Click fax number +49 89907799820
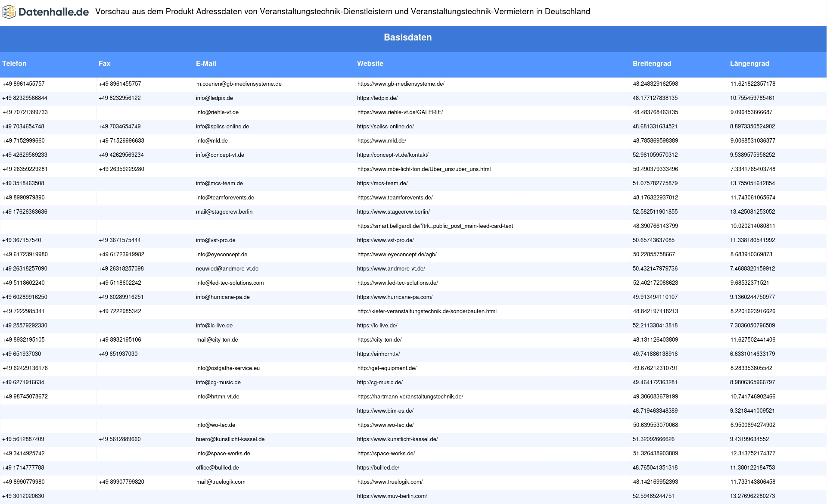This screenshot has height=504, width=827. coord(121,482)
